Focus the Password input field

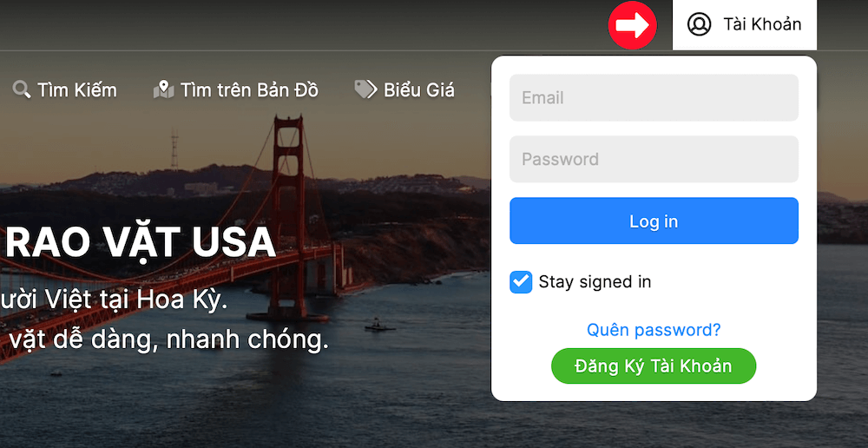click(x=654, y=159)
